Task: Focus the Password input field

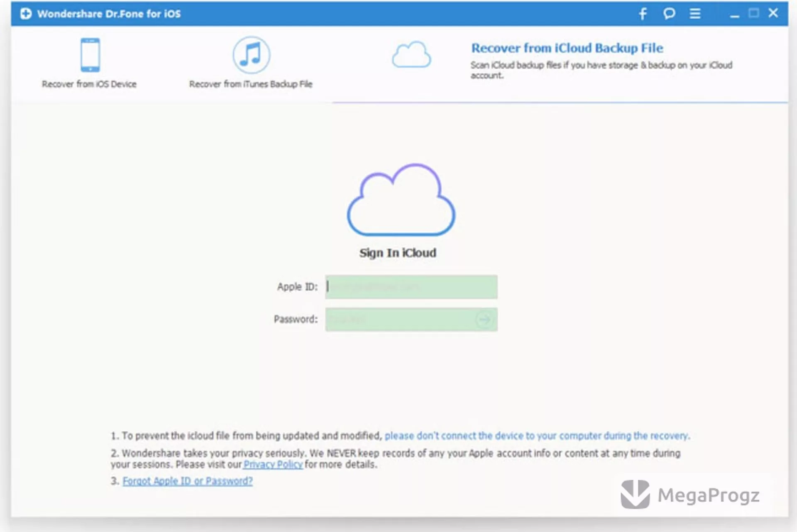Action: (x=411, y=320)
